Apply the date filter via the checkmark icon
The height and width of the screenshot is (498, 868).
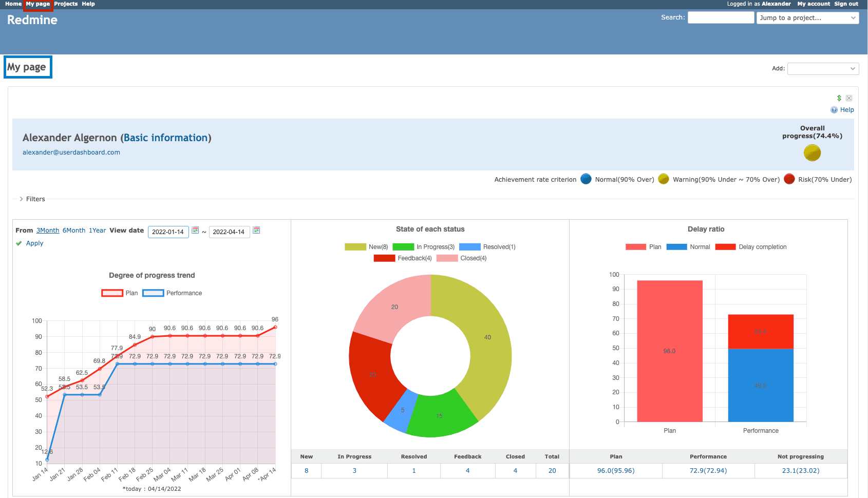(19, 243)
